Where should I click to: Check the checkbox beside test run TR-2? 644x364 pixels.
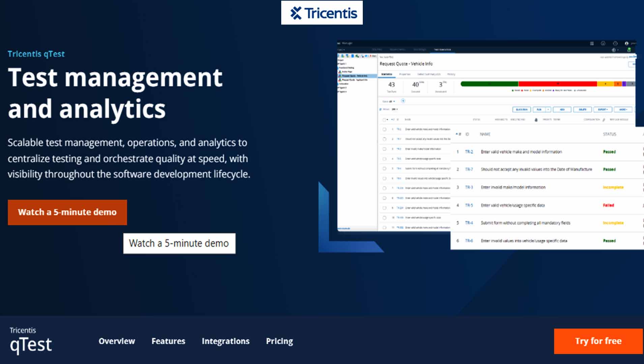point(384,129)
